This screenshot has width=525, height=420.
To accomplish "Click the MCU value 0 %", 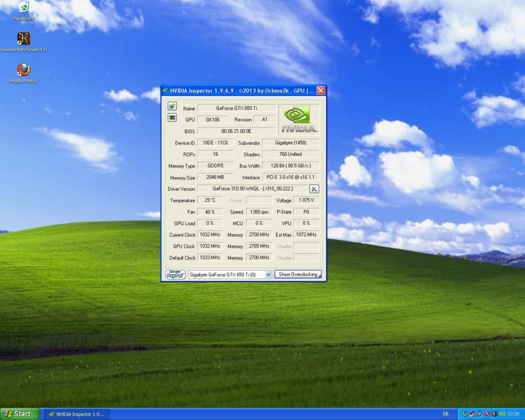I will [x=259, y=223].
